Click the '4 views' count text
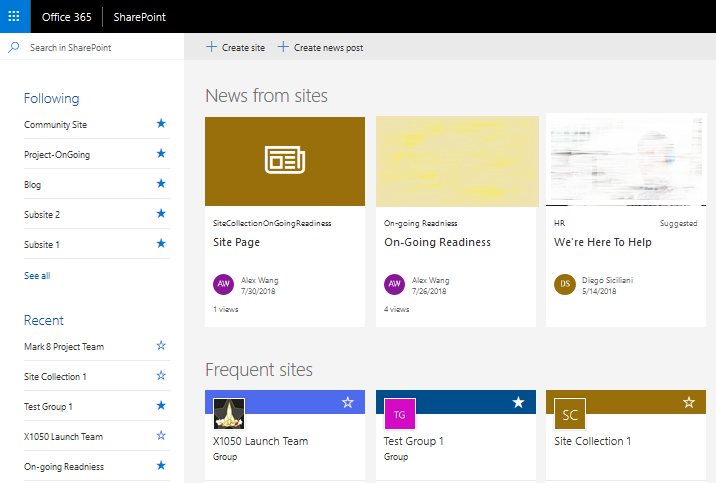This screenshot has height=483, width=716. [396, 310]
